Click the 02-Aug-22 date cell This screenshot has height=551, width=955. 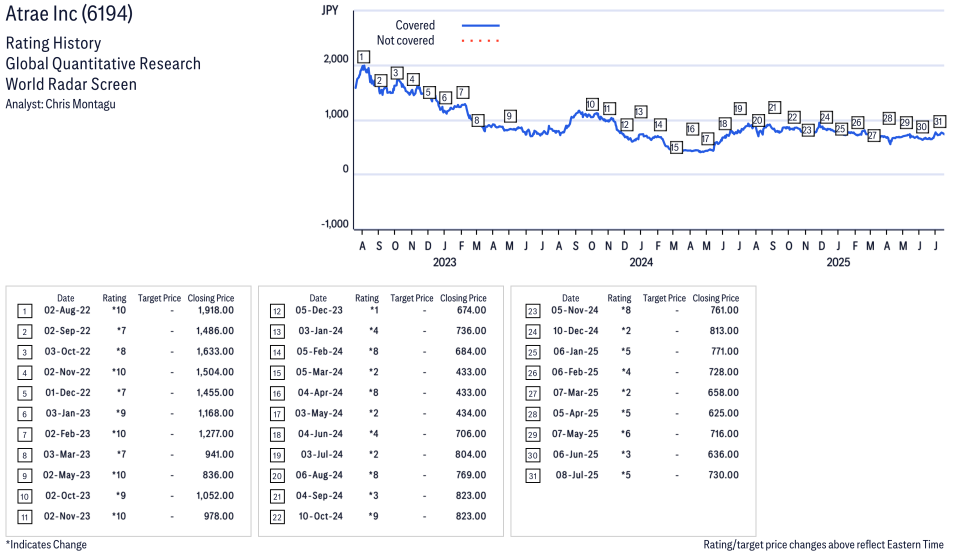(67, 311)
